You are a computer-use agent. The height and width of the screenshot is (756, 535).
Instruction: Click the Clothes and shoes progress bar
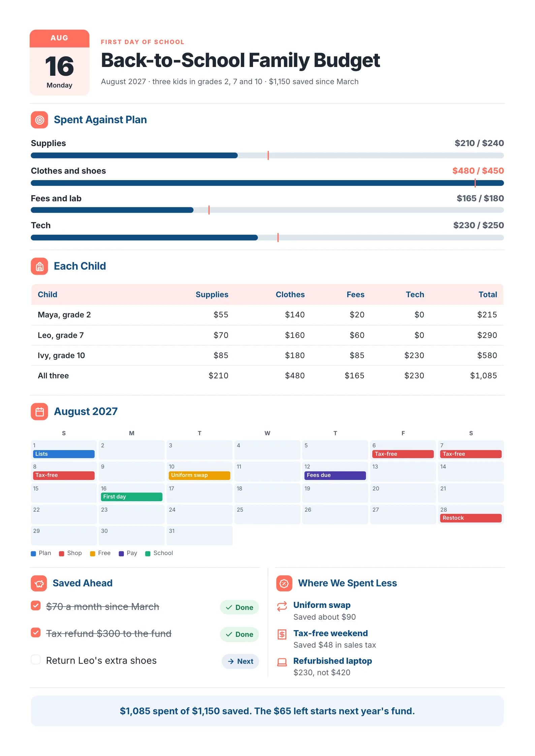267,183
